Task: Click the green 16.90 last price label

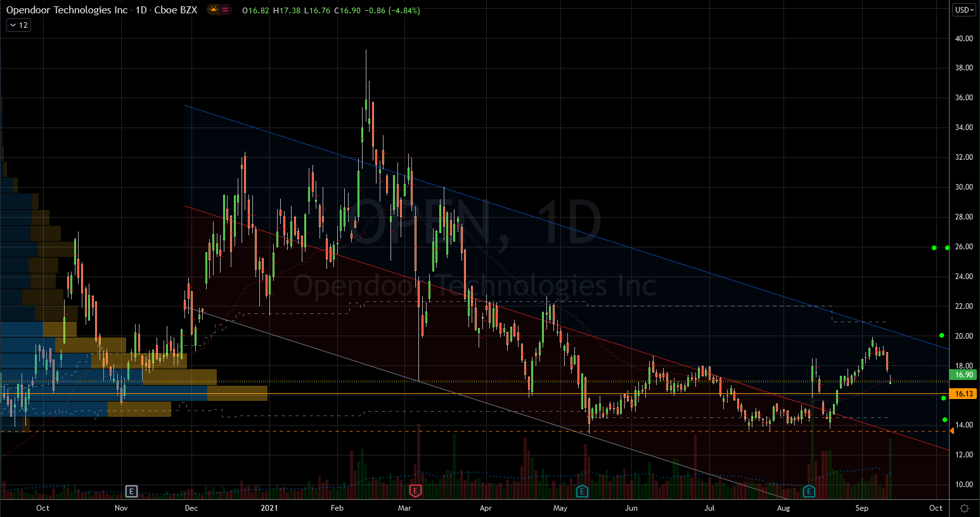Action: pos(964,375)
